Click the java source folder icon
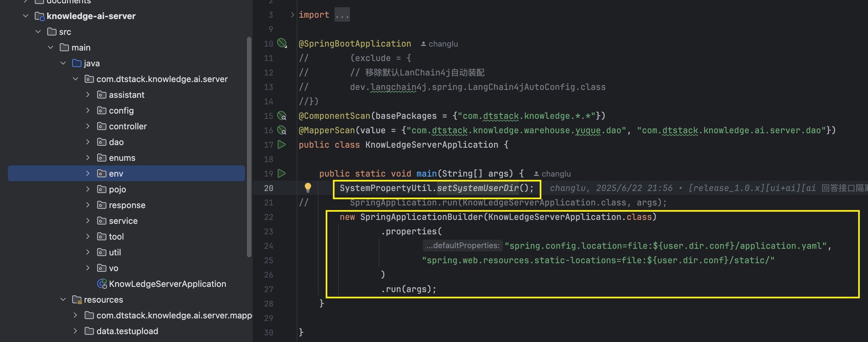 [77, 63]
